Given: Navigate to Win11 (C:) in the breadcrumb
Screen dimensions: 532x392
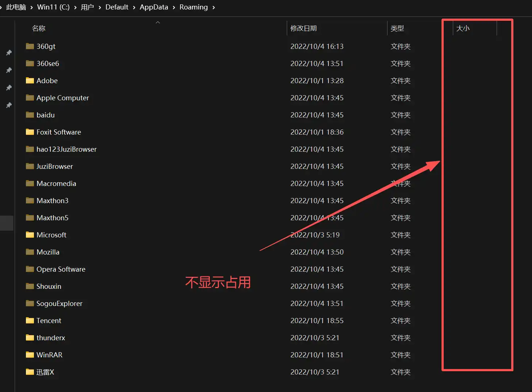Looking at the screenshot, I should click(x=53, y=7).
